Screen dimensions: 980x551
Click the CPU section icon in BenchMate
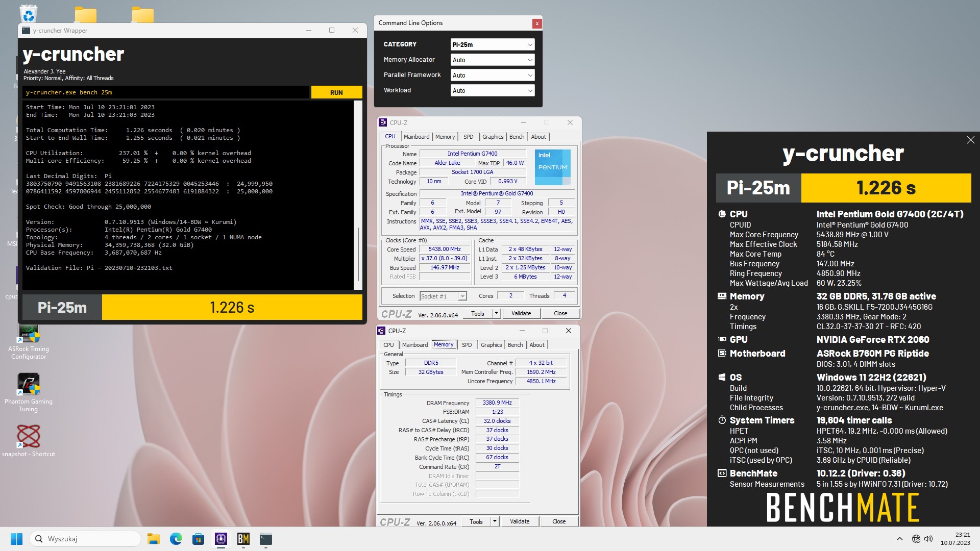[x=722, y=214]
